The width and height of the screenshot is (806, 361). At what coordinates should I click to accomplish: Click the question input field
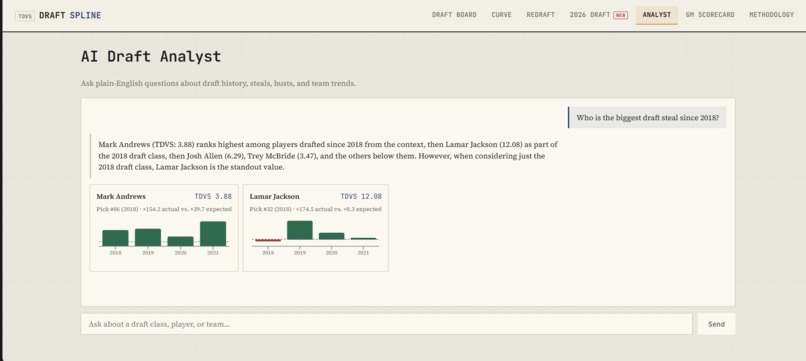(386, 324)
